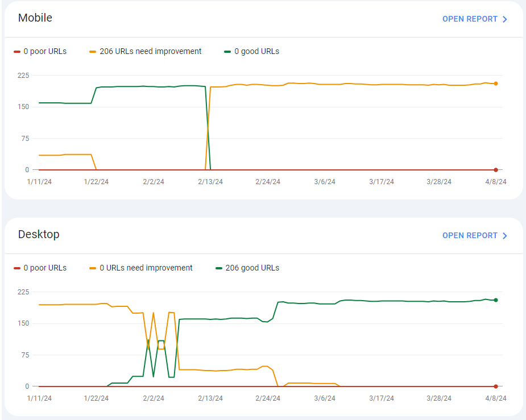
Task: Click the "Desktop" card heading
Action: point(39,234)
